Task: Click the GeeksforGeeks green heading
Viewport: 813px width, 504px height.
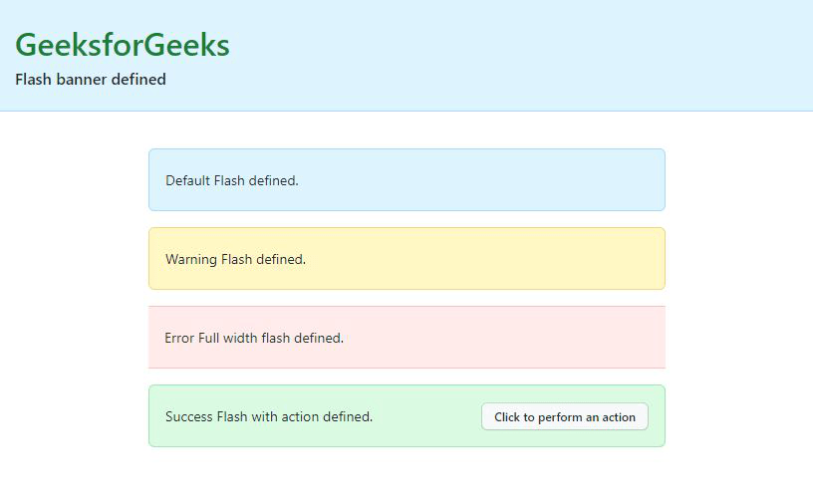Action: point(123,46)
